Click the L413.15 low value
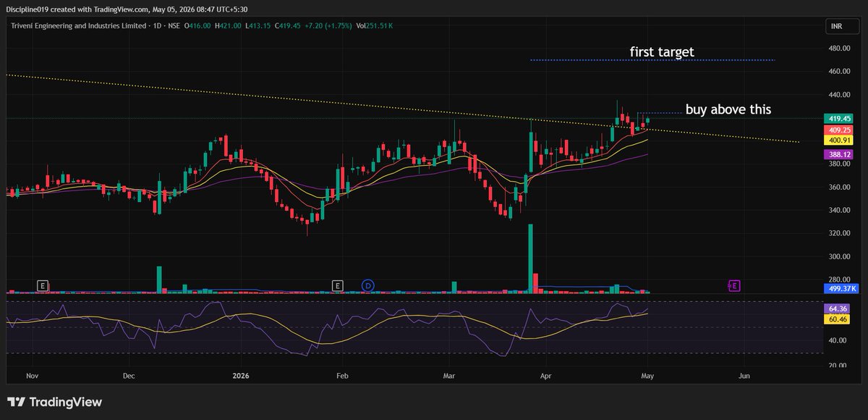This screenshot has height=420, width=868. click(x=257, y=26)
